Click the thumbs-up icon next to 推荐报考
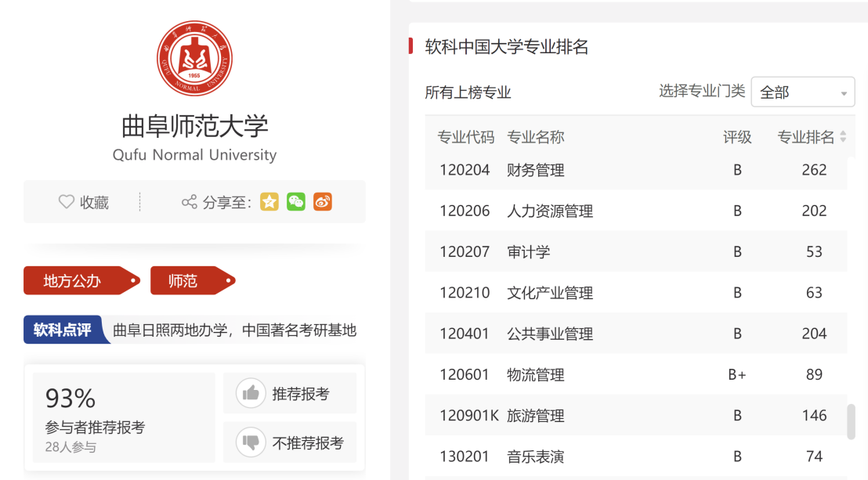The image size is (868, 480). [x=251, y=392]
